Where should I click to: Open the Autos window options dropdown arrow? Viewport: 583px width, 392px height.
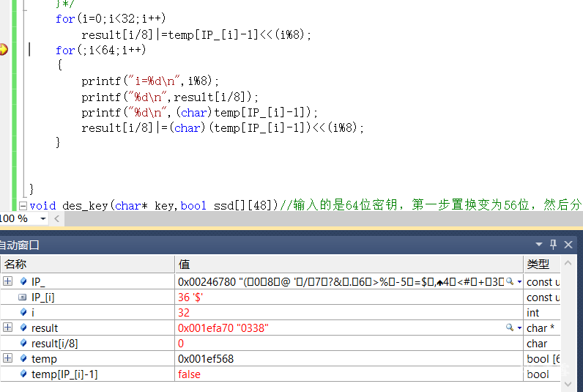coord(539,244)
